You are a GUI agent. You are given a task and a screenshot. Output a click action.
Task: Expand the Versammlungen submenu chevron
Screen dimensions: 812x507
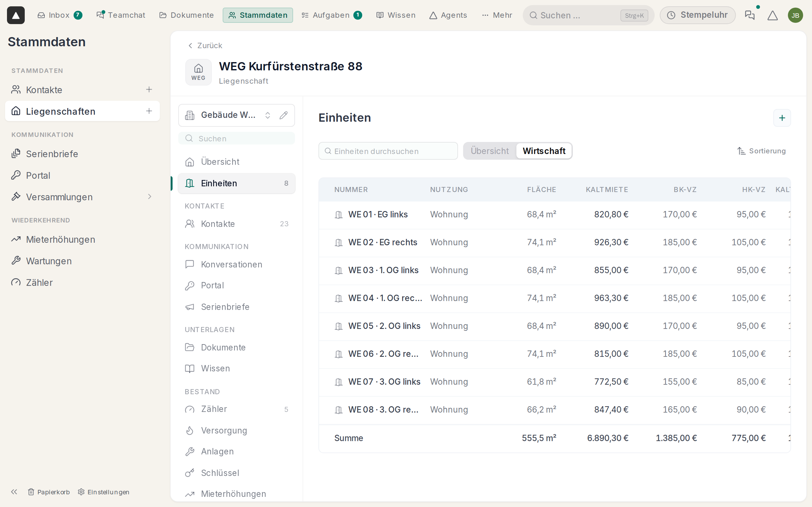click(150, 197)
